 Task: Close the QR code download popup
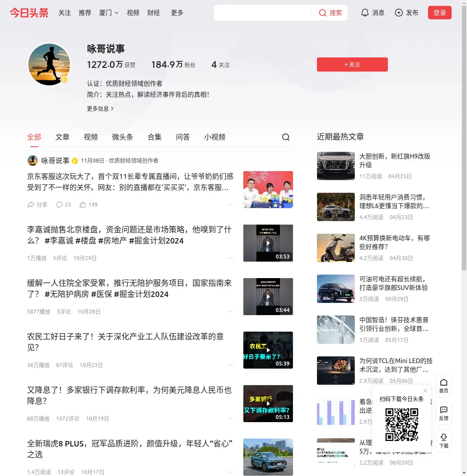tap(425, 391)
